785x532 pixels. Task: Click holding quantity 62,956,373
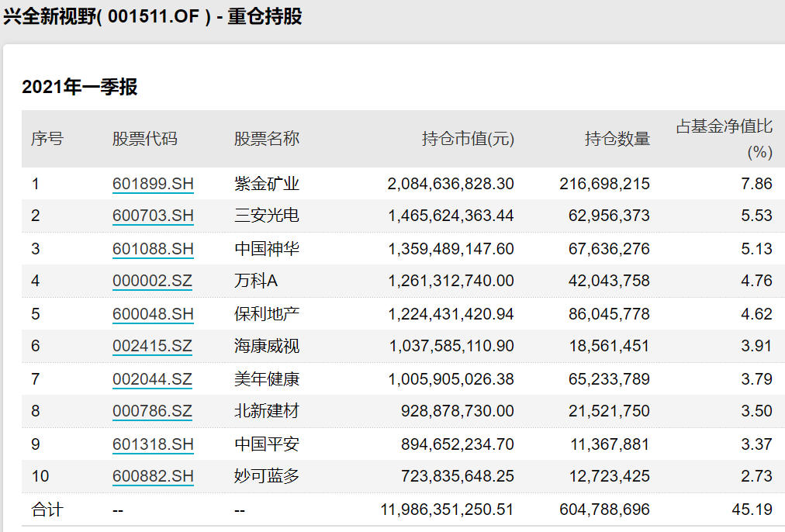pyautogui.click(x=609, y=216)
